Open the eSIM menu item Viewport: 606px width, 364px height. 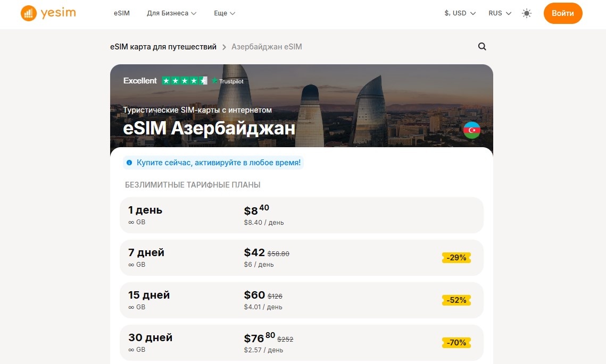point(122,13)
